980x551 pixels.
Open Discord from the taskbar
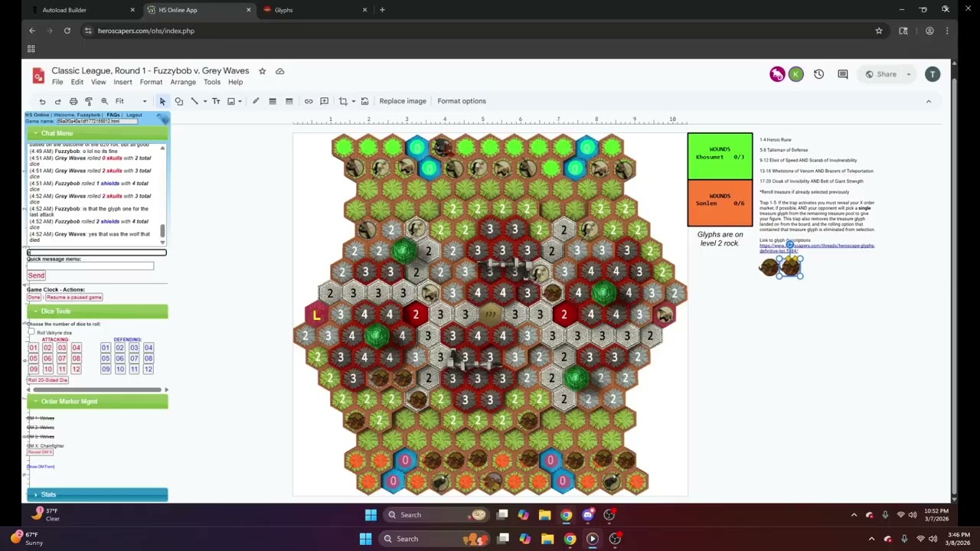click(588, 515)
